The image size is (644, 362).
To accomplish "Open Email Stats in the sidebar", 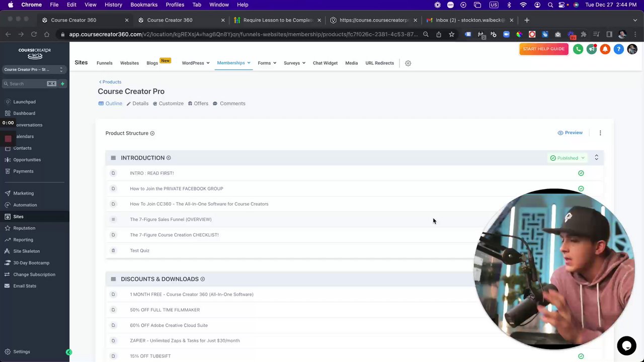I will point(25,286).
